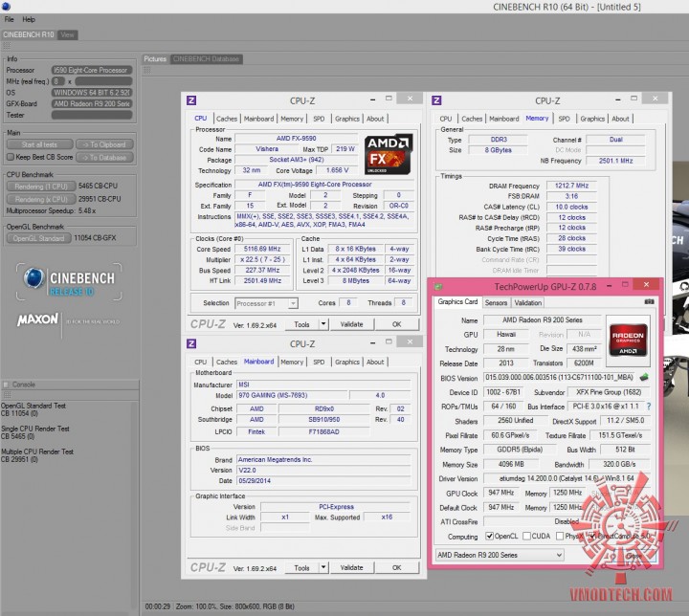
Task: Click the MHz real freq value field
Action: click(103, 81)
